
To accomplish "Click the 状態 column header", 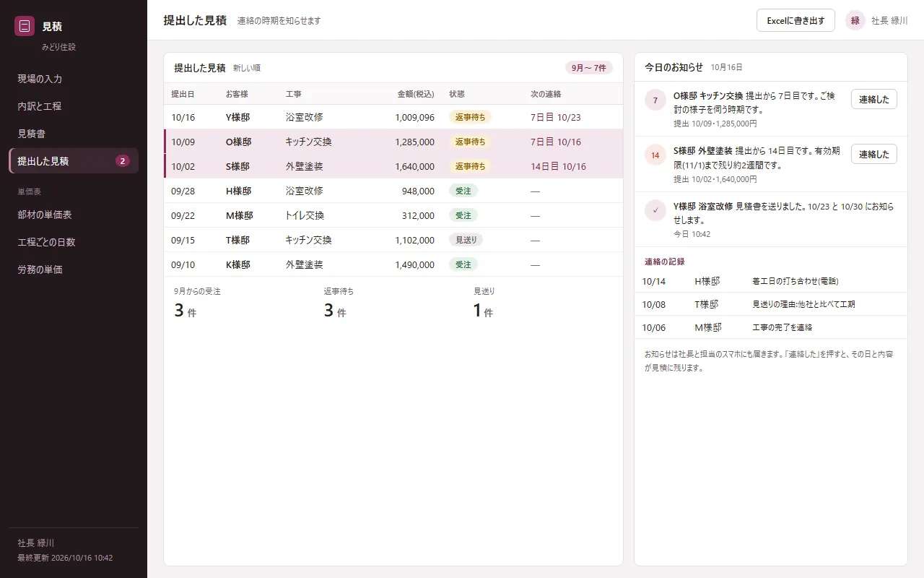I will 457,94.
